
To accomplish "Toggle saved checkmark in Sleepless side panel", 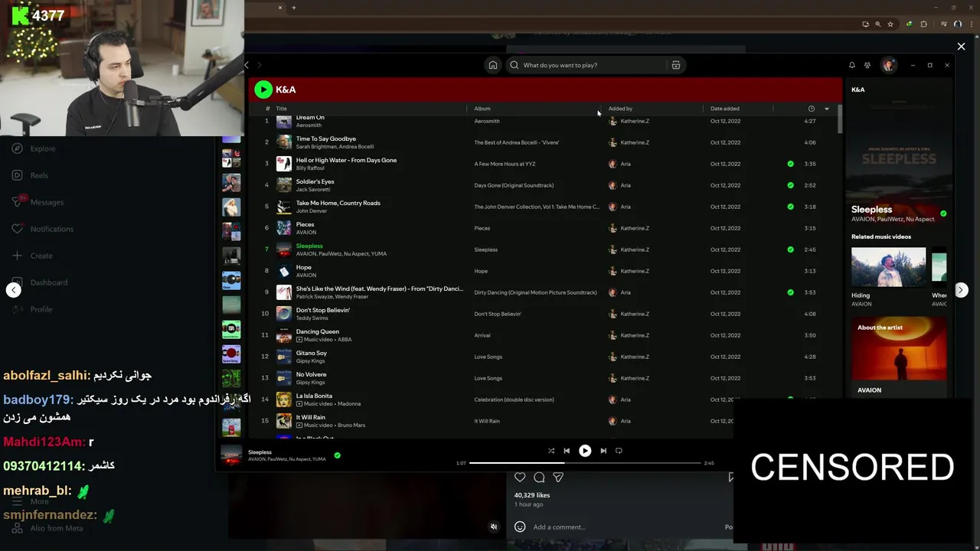I will (x=943, y=214).
